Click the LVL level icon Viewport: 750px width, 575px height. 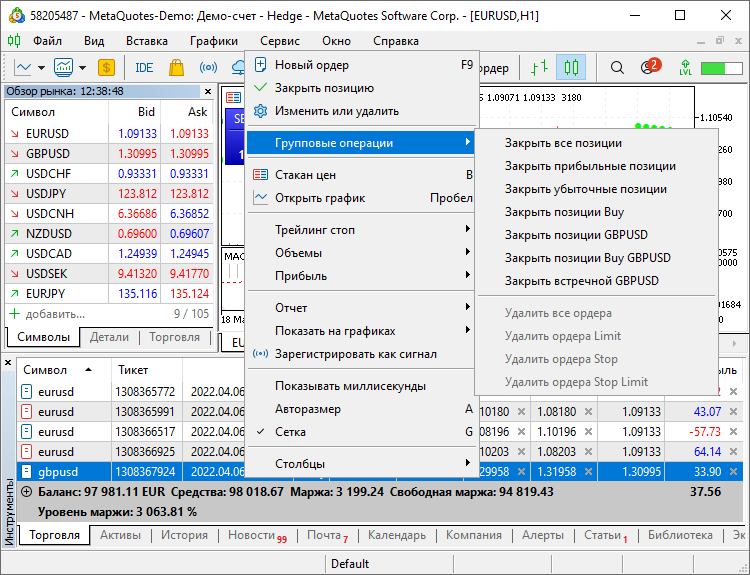[685, 67]
